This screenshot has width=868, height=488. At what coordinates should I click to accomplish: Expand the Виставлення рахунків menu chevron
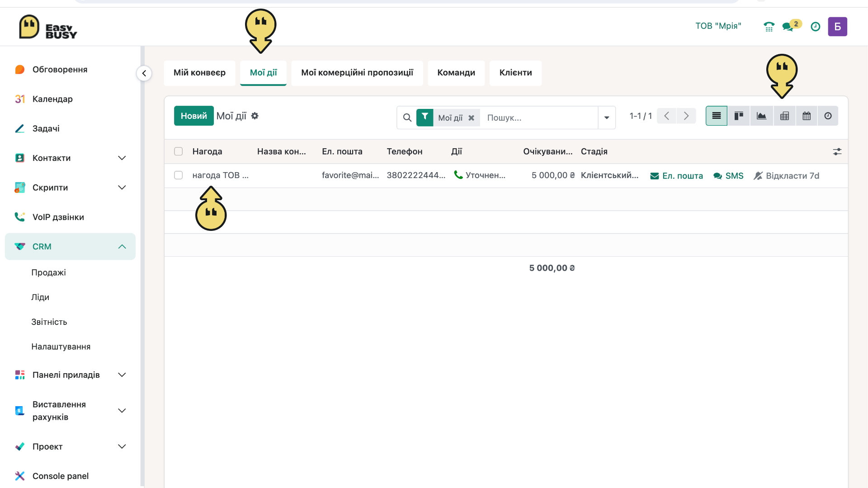coord(122,411)
